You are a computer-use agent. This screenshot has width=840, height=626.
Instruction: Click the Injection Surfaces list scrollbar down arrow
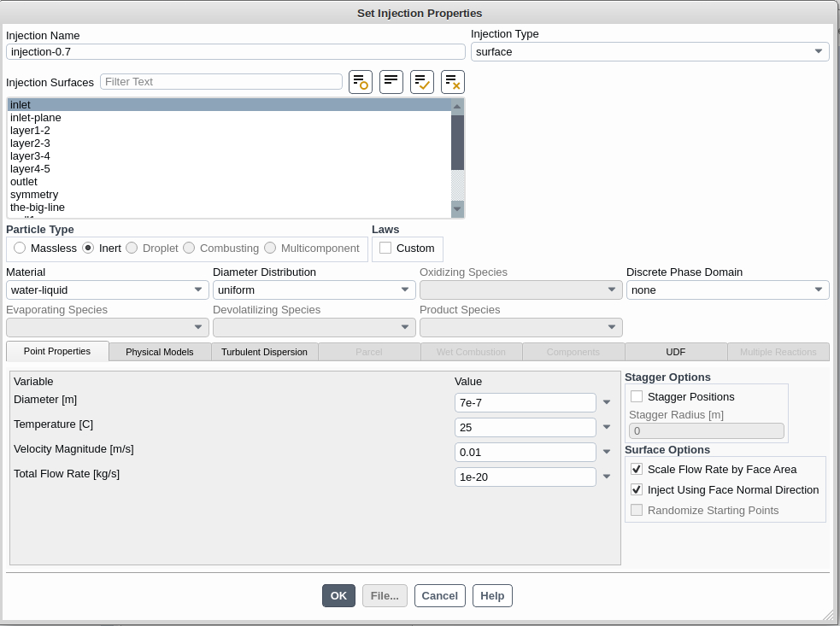pyautogui.click(x=457, y=208)
